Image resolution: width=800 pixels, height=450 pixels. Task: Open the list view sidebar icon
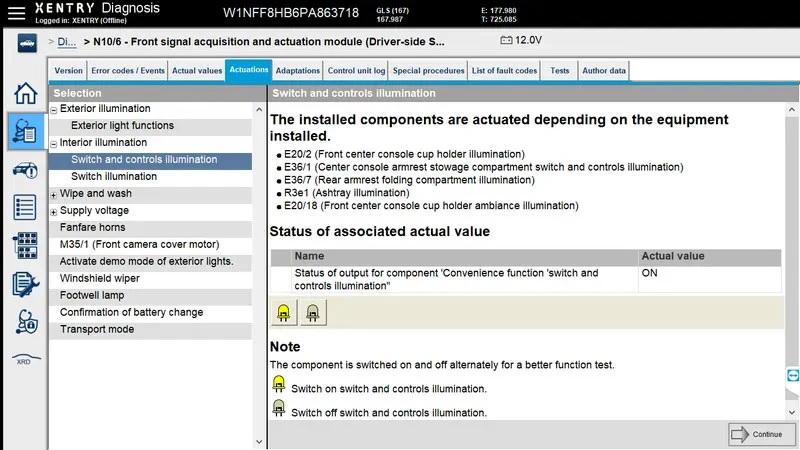(25, 207)
